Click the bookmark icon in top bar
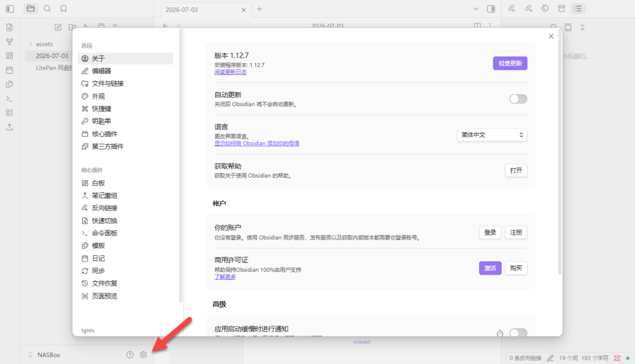Screen dimensions: 635x364 point(63,8)
